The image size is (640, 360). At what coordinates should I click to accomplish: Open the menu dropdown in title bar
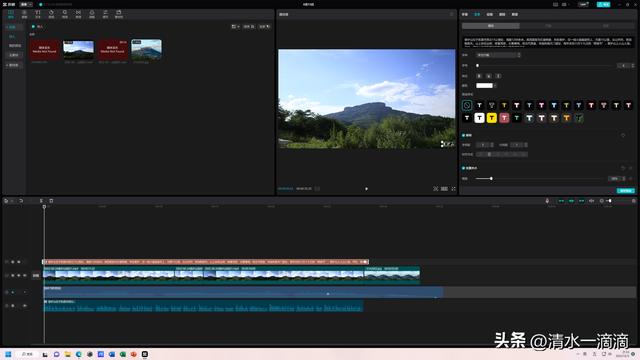[27, 4]
